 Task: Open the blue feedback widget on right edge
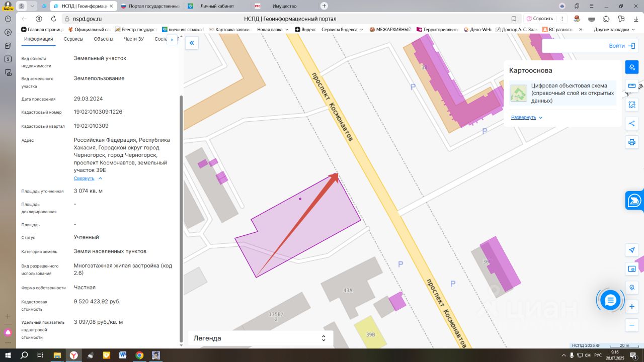[634, 200]
